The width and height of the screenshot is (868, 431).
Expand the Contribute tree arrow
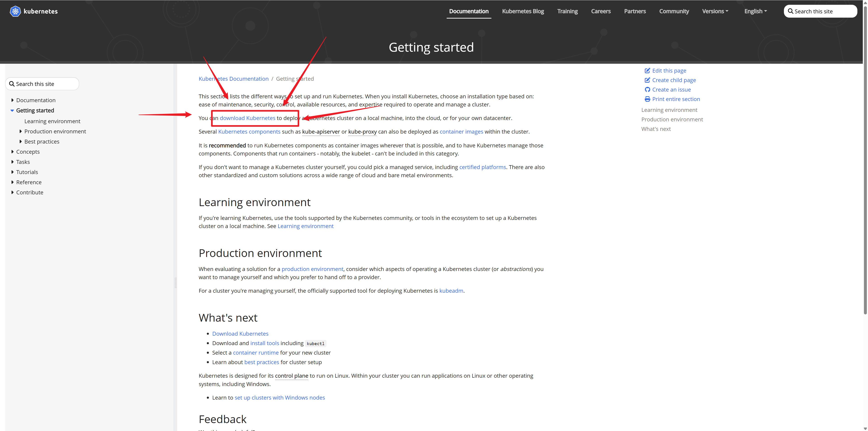[12, 192]
